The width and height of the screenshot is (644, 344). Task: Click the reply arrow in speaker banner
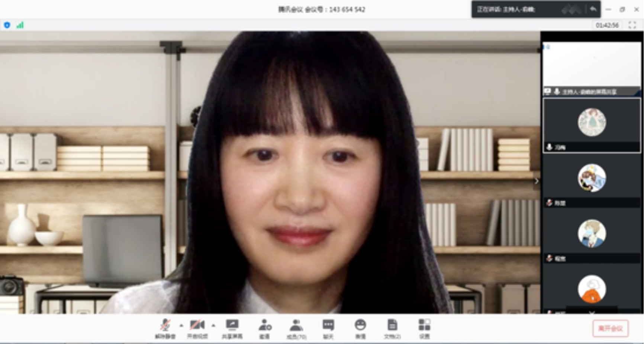pyautogui.click(x=593, y=9)
